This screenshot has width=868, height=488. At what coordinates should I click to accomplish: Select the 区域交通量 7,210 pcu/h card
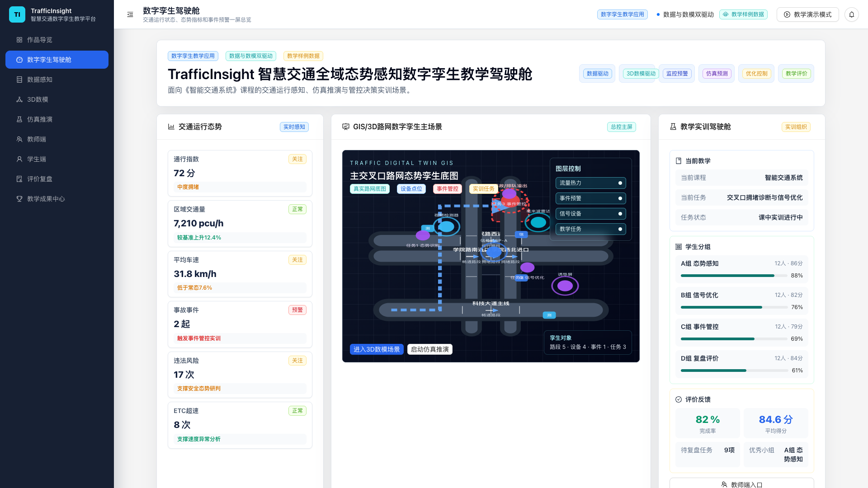coord(240,224)
